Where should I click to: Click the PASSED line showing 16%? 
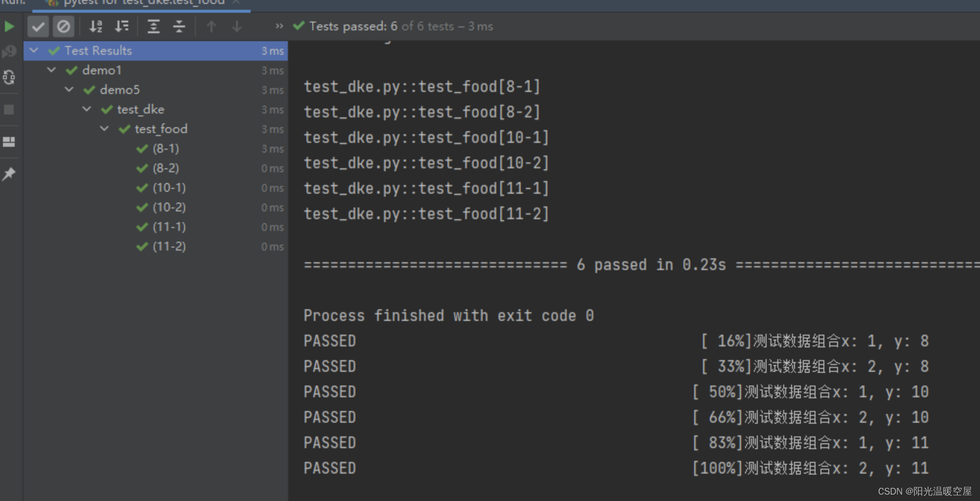[616, 341]
